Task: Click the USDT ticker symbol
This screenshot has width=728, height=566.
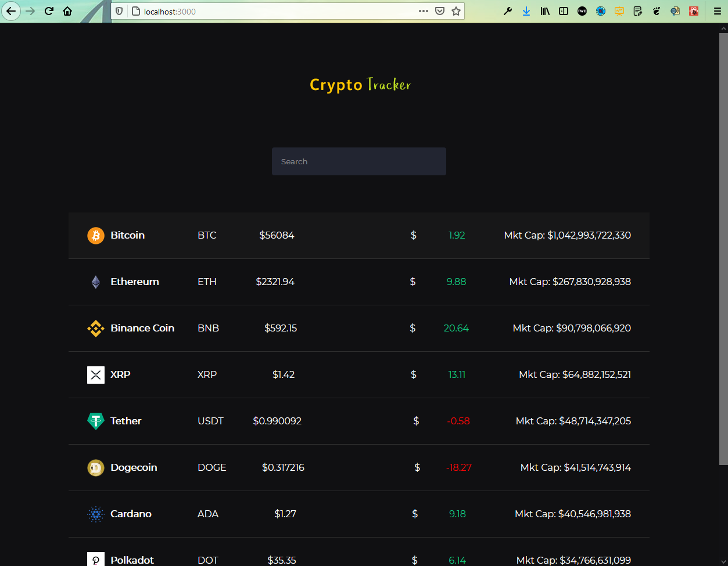Action: pos(210,421)
